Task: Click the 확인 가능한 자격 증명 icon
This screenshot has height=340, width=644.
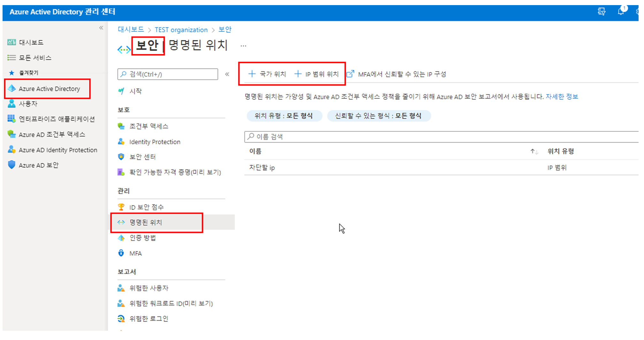Action: pyautogui.click(x=121, y=172)
